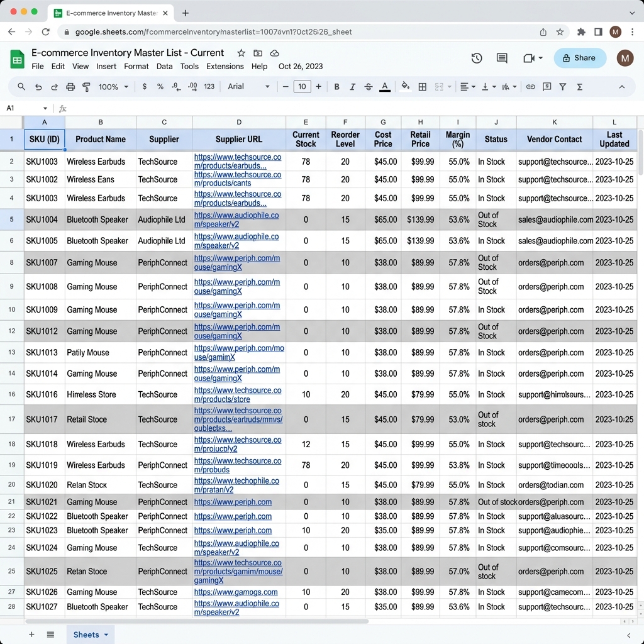Open the File menu
644x644 pixels.
click(x=37, y=66)
